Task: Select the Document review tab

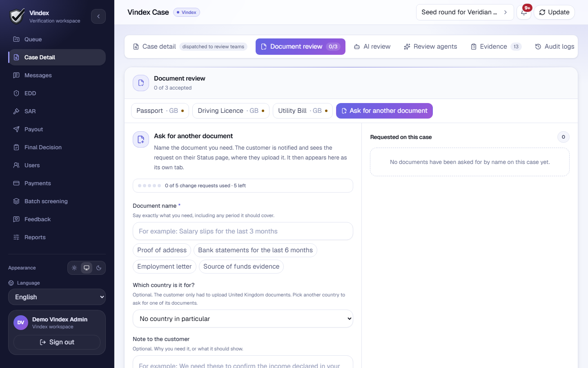Action: point(301,47)
